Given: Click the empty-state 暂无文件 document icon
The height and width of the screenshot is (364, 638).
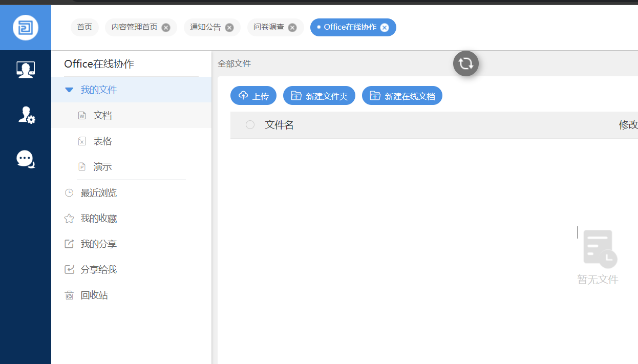Looking at the screenshot, I should click(x=600, y=249).
